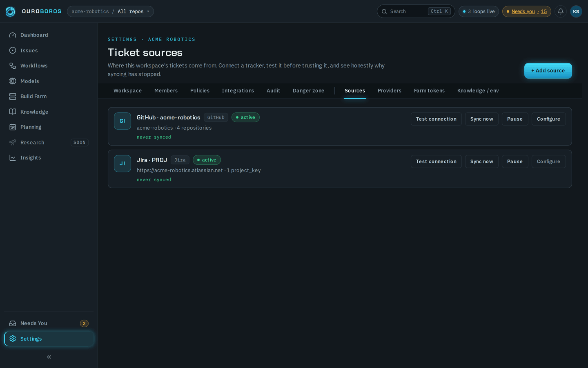Sync now the Jira PROJ source

click(482, 162)
